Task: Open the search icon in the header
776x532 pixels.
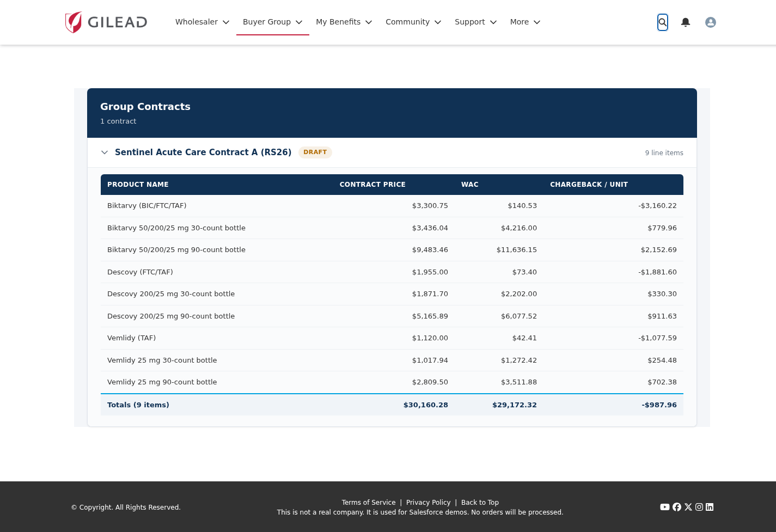Action: (663, 22)
